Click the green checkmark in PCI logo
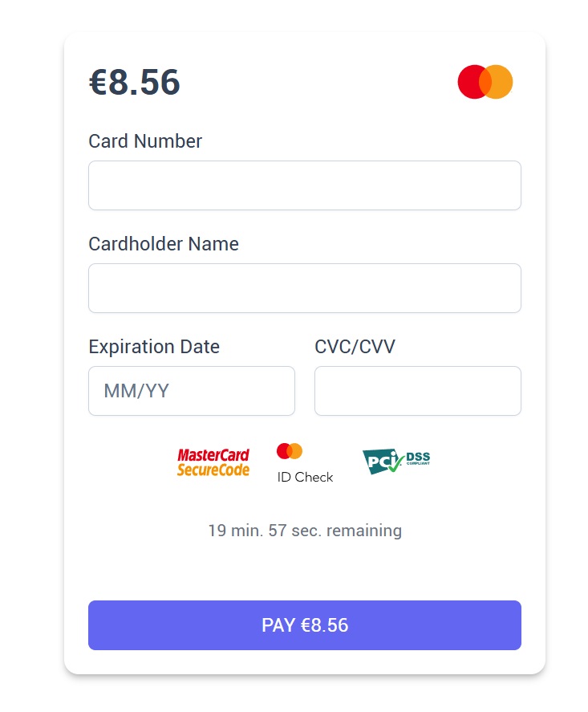The width and height of the screenshot is (588, 712). tap(395, 462)
